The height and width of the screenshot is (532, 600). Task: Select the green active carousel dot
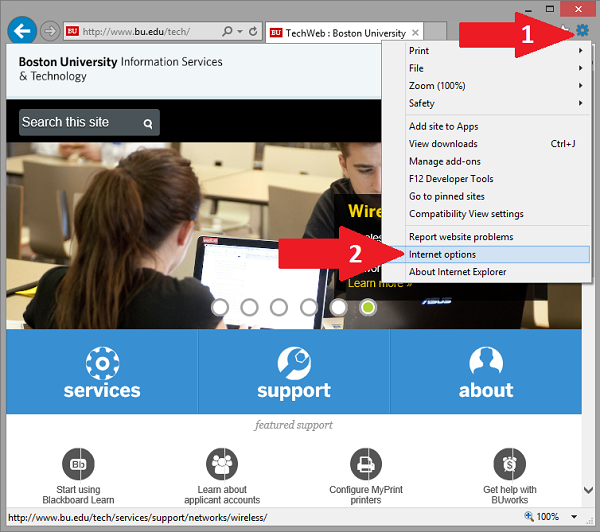(x=368, y=307)
